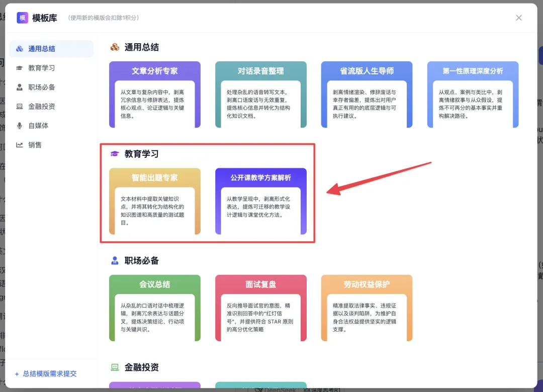Click the 教育学习 section heading icon
Image resolution: width=543 pixels, height=392 pixels.
[115, 154]
